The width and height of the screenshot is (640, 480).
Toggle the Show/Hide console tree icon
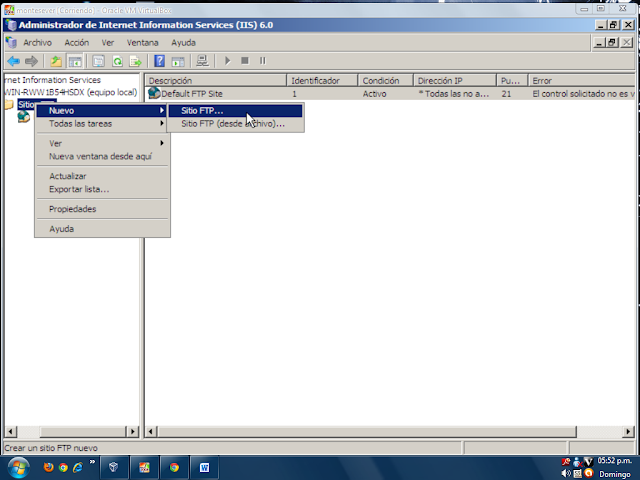(75, 61)
